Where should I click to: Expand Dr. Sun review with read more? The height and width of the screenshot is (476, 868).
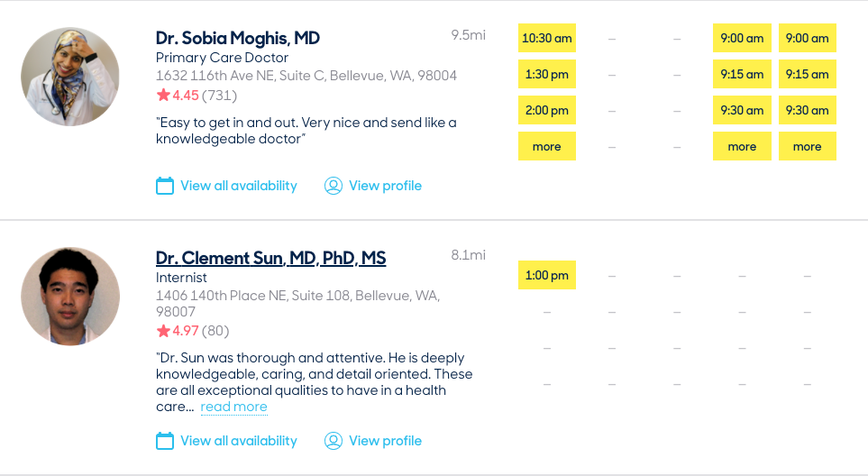tap(233, 407)
